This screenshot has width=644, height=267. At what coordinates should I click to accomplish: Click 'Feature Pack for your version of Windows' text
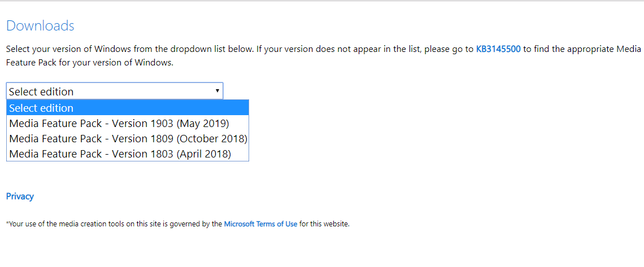(x=89, y=63)
